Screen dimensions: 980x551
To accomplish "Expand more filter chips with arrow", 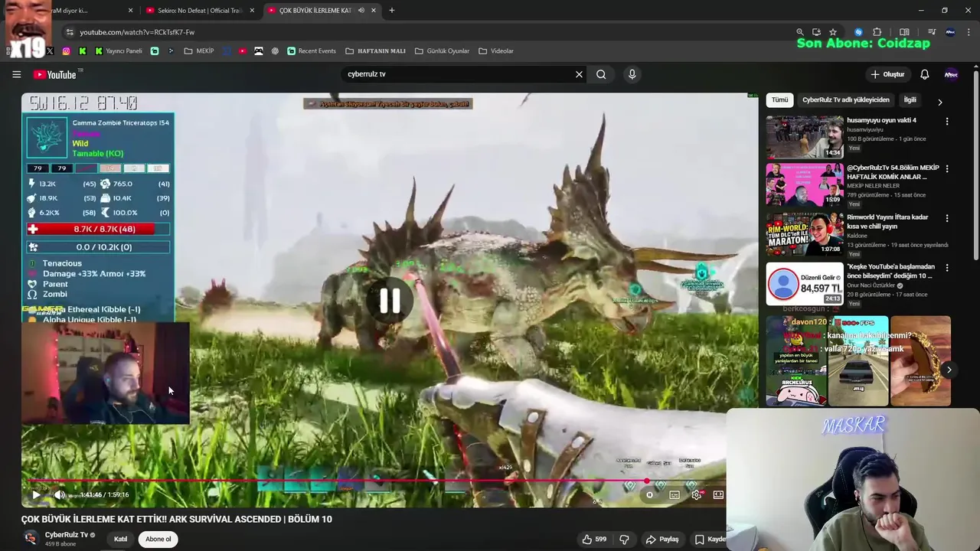I will coord(939,102).
